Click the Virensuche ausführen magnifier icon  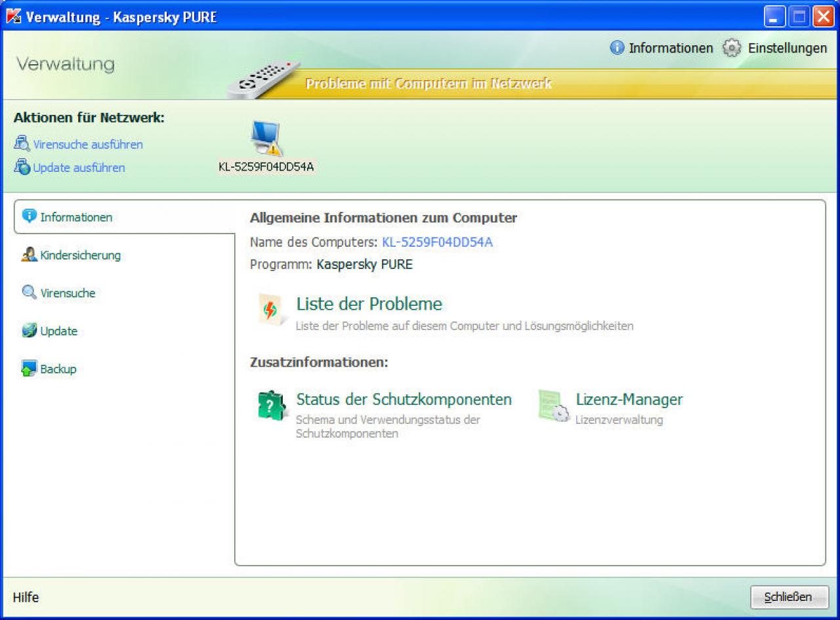click(22, 144)
